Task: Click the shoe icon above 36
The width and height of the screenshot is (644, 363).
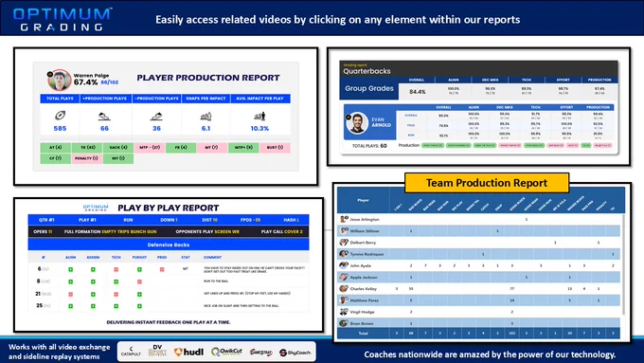Action: pos(156,117)
